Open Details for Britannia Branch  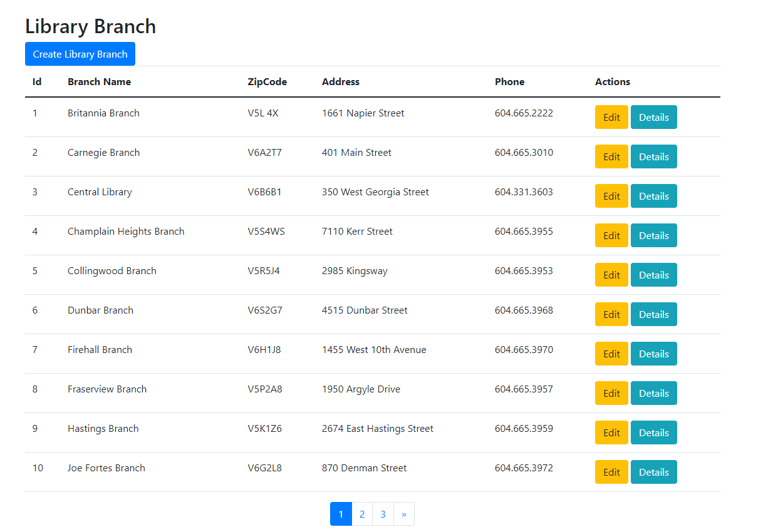[653, 117]
